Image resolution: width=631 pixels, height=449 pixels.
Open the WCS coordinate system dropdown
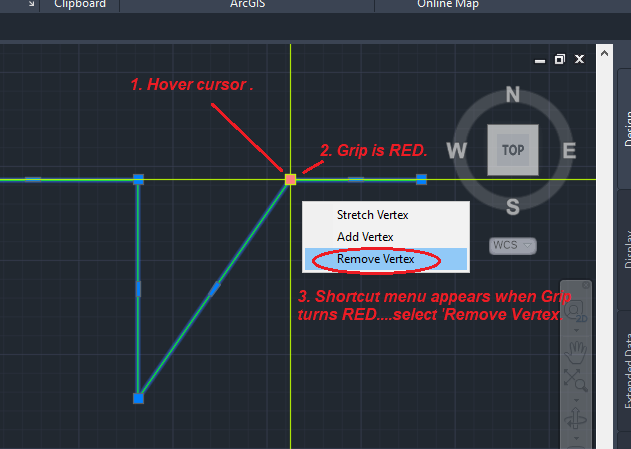pyautogui.click(x=513, y=244)
